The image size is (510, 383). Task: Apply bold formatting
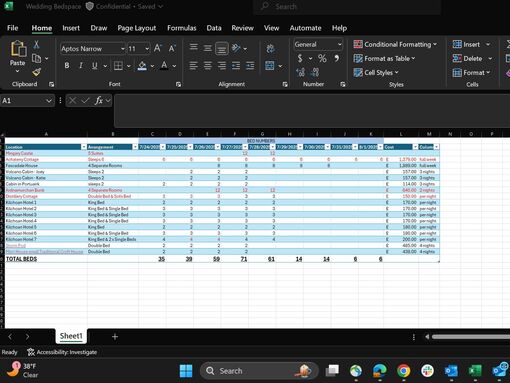click(67, 66)
